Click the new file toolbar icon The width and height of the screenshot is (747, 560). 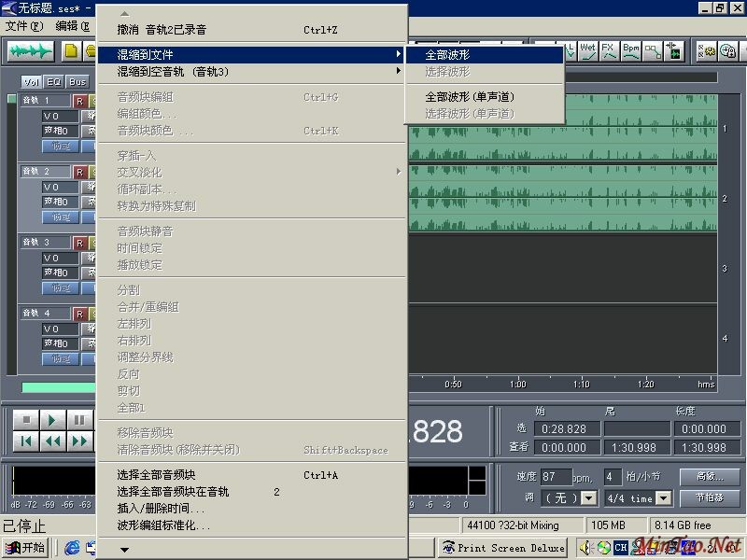(x=71, y=50)
